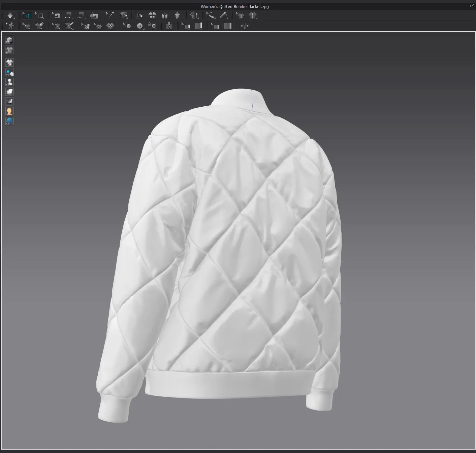Choose the Edit Garment Measure tool
This screenshot has width=476, height=453.
click(240, 15)
